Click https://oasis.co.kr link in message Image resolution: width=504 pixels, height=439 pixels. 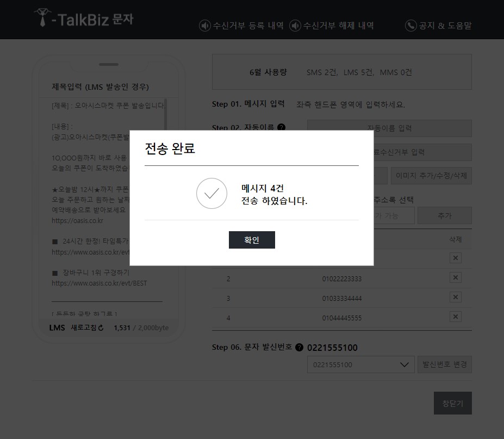(x=77, y=221)
